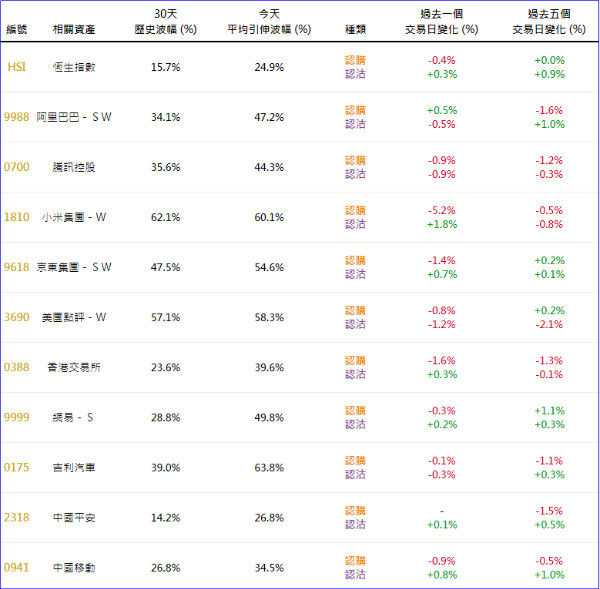Click the 24.9% implied volatility value
Screen dimensions: 600x589
pos(269,67)
